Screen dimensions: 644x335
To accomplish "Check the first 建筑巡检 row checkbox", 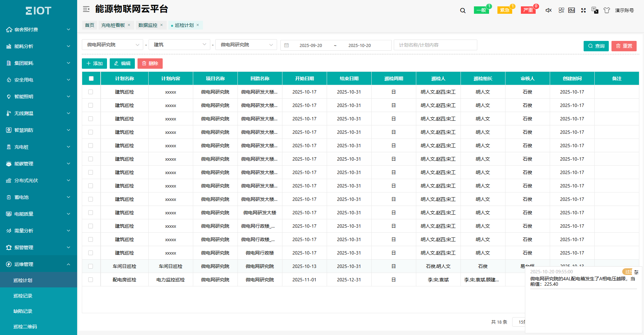I will coord(91,92).
